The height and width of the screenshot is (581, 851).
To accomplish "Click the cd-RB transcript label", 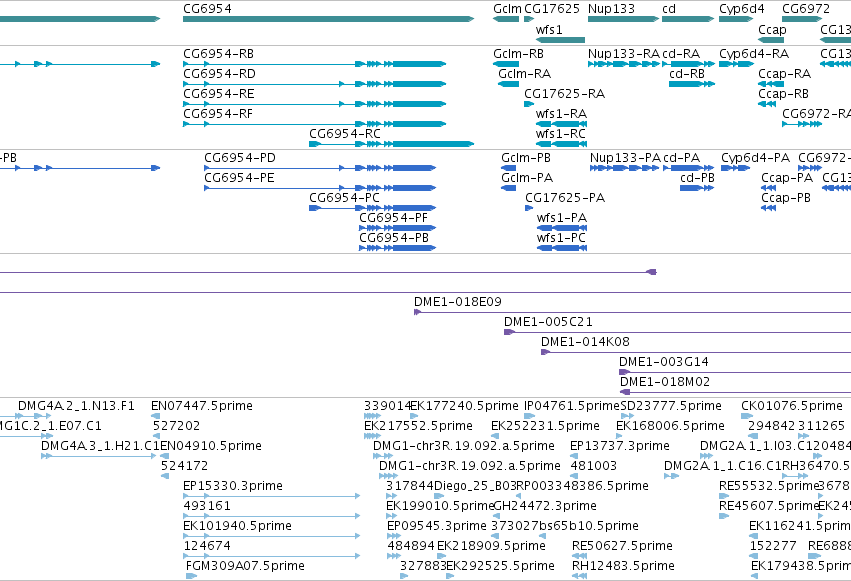I will click(x=687, y=74).
